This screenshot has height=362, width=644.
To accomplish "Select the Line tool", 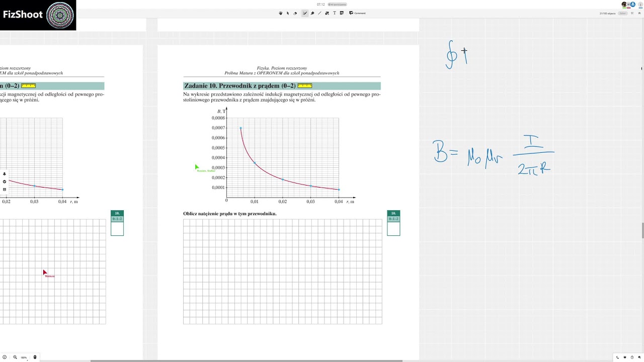I will point(319,13).
